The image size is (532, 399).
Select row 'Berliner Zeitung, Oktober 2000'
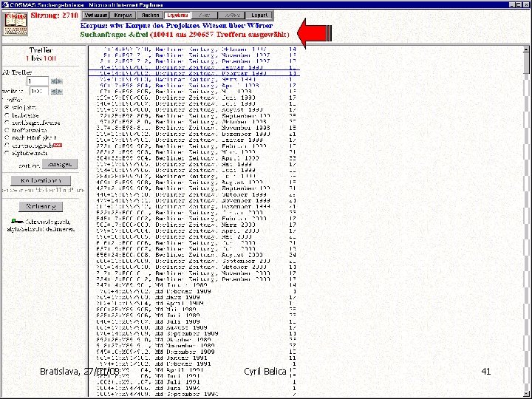(x=196, y=267)
